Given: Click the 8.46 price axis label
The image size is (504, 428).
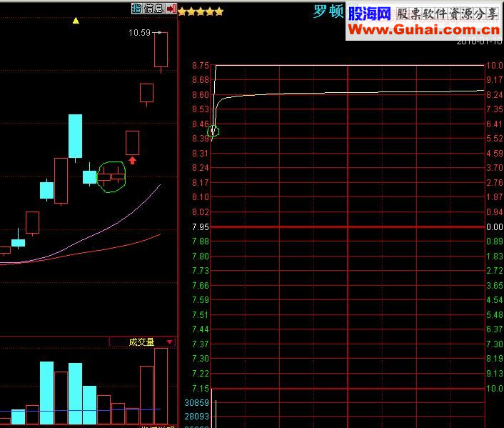Looking at the screenshot, I should [201, 124].
